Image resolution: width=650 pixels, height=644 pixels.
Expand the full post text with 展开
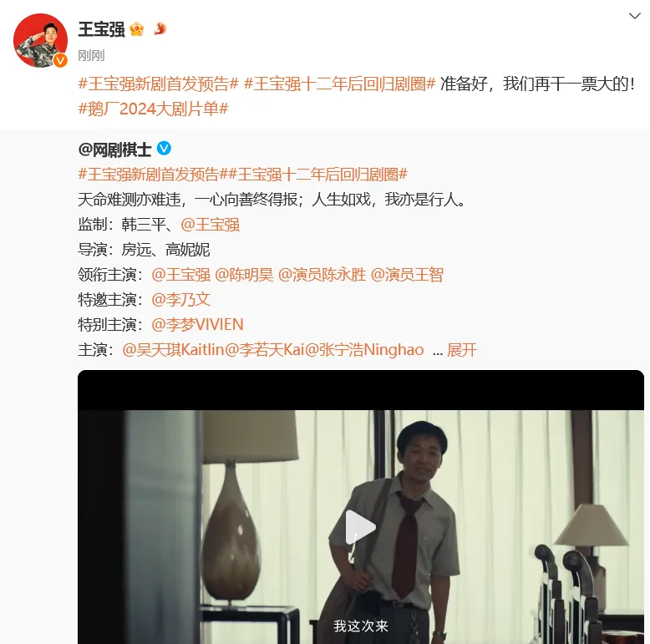tap(462, 350)
